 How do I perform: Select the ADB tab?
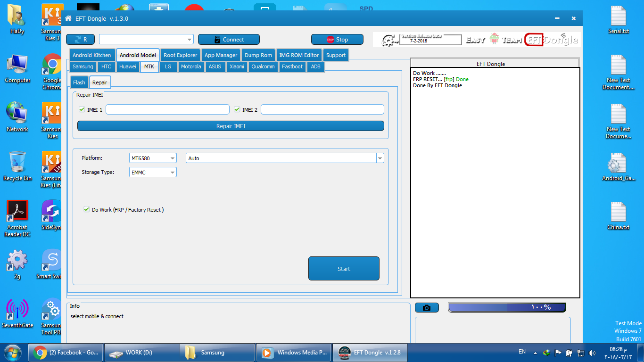(316, 66)
